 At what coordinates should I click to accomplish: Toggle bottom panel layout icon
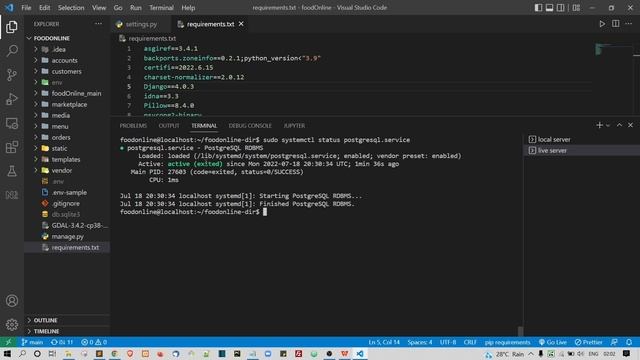point(549,8)
